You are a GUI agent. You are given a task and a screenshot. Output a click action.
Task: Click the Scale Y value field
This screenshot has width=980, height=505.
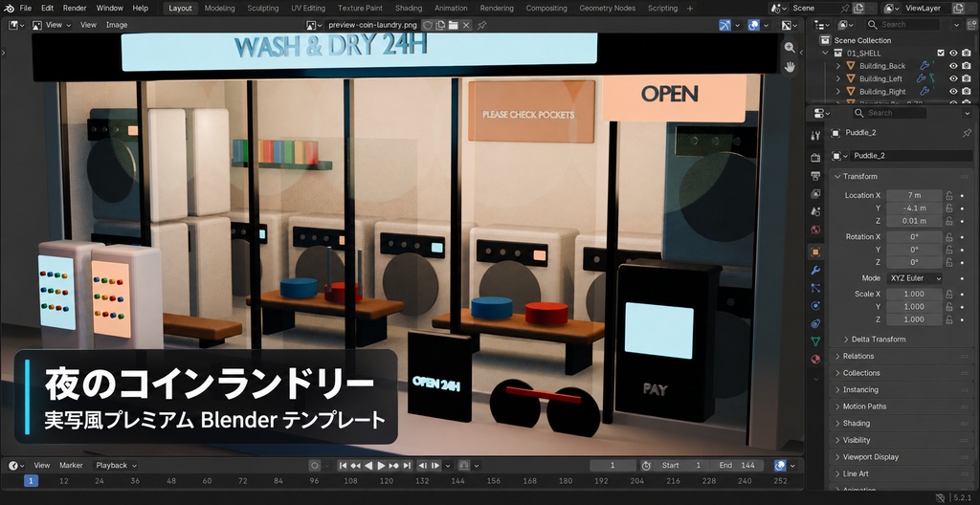pyautogui.click(x=914, y=307)
